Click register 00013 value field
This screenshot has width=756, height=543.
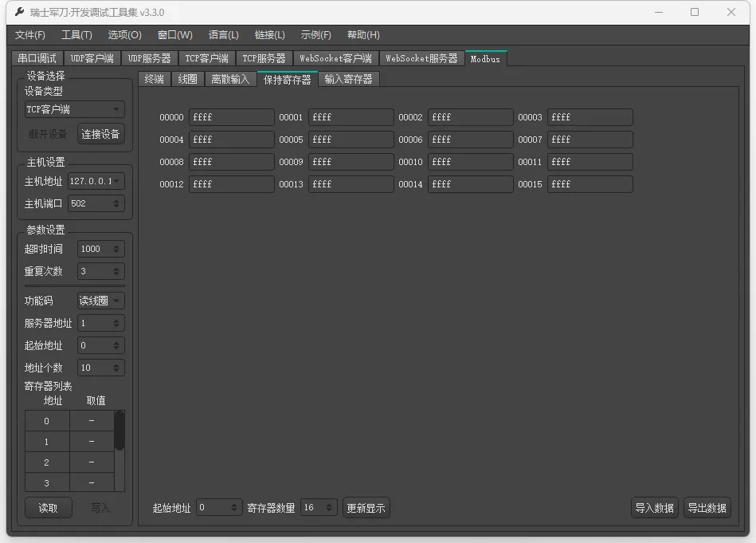pyautogui.click(x=351, y=184)
